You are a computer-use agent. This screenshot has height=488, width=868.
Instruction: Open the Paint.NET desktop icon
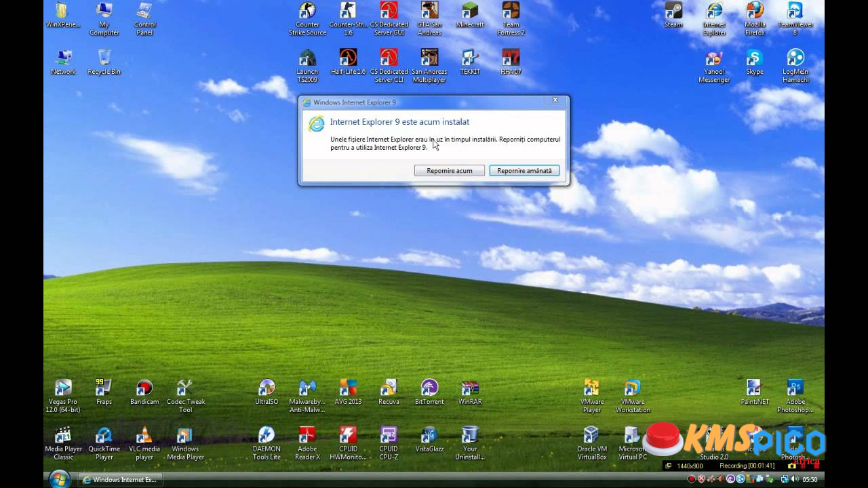point(755,392)
